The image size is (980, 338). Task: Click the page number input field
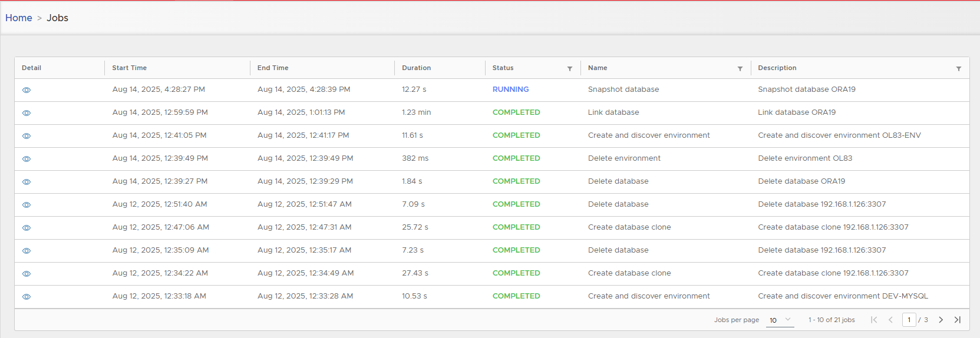point(909,320)
